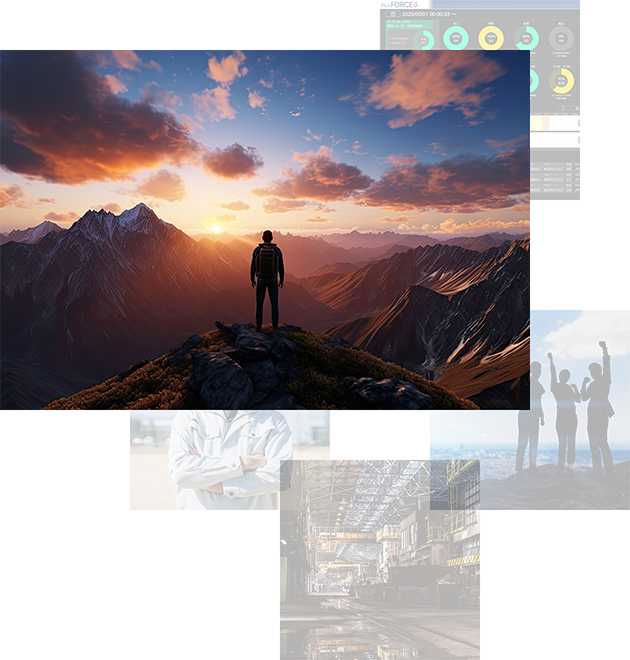Select the gray 0% donut chart
This screenshot has height=660, width=630.
click(x=560, y=39)
